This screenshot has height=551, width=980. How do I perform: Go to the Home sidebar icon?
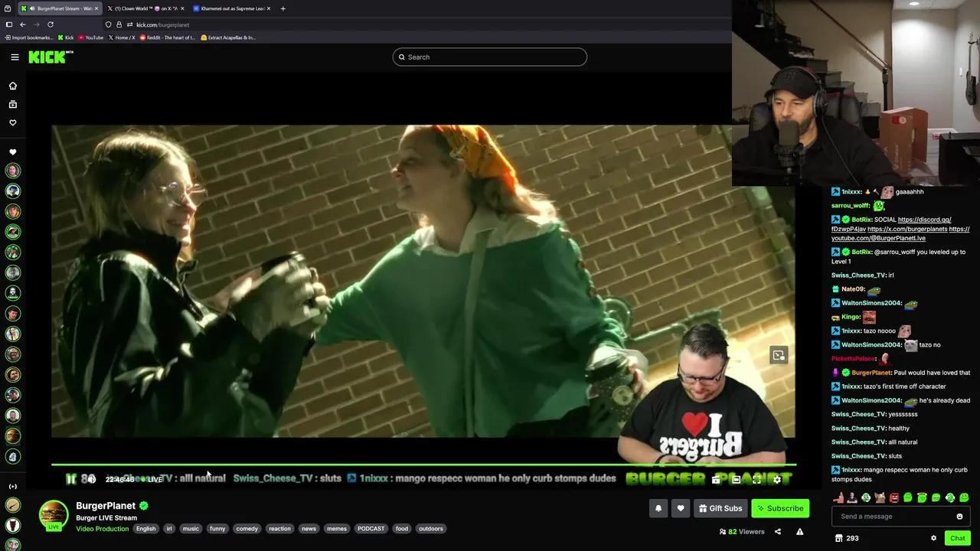coord(13,86)
